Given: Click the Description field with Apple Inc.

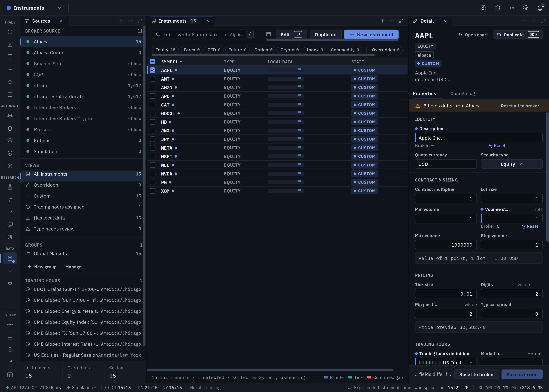Looking at the screenshot, I should point(479,138).
